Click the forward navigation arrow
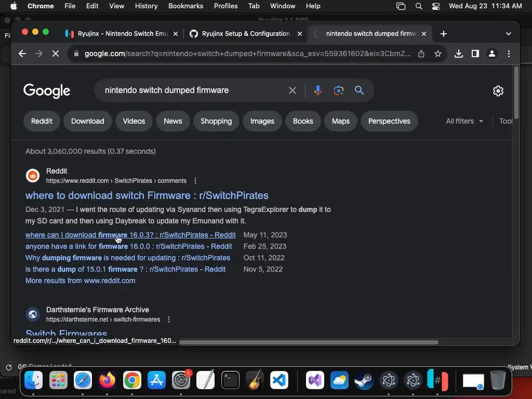Image resolution: width=532 pixels, height=399 pixels. [38, 54]
